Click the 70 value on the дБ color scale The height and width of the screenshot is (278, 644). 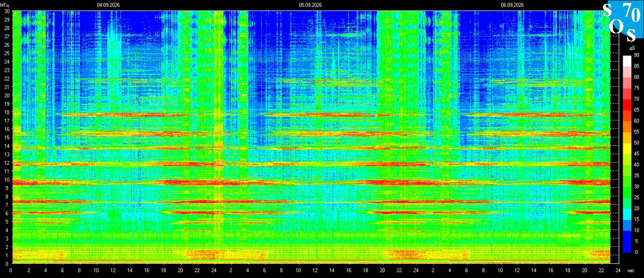coord(636,99)
